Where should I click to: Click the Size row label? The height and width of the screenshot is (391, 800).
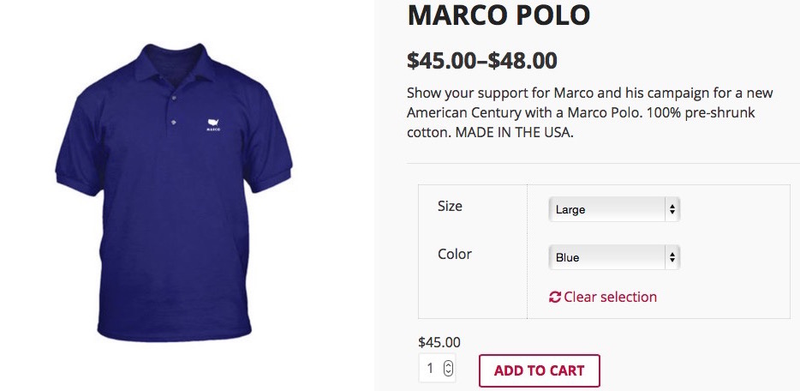450,206
